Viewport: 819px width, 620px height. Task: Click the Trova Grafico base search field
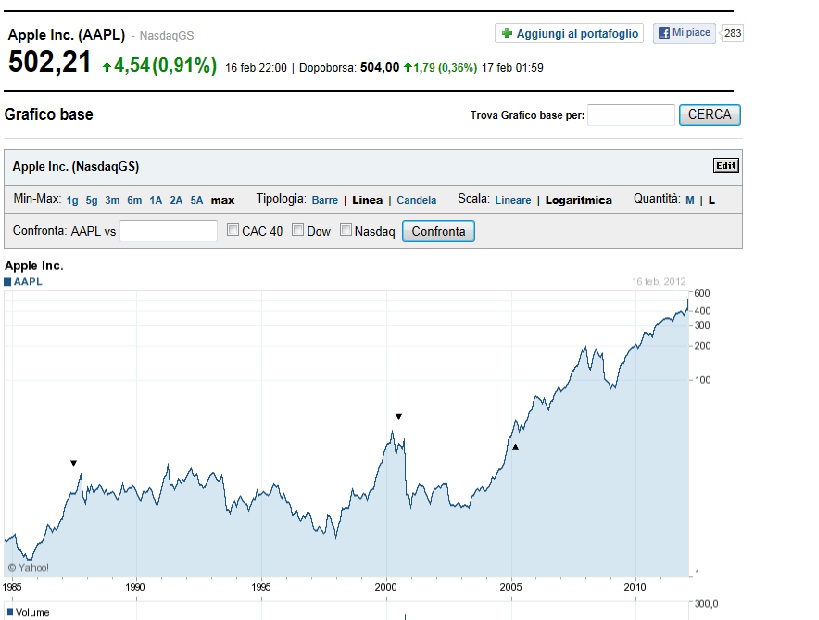[x=630, y=115]
